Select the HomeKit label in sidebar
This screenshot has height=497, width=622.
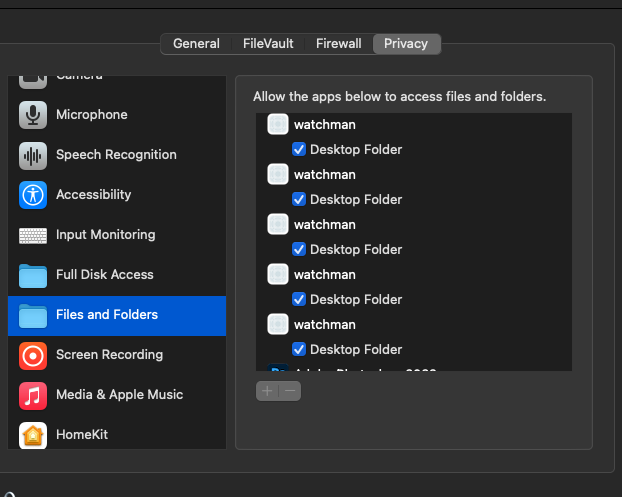(82, 434)
